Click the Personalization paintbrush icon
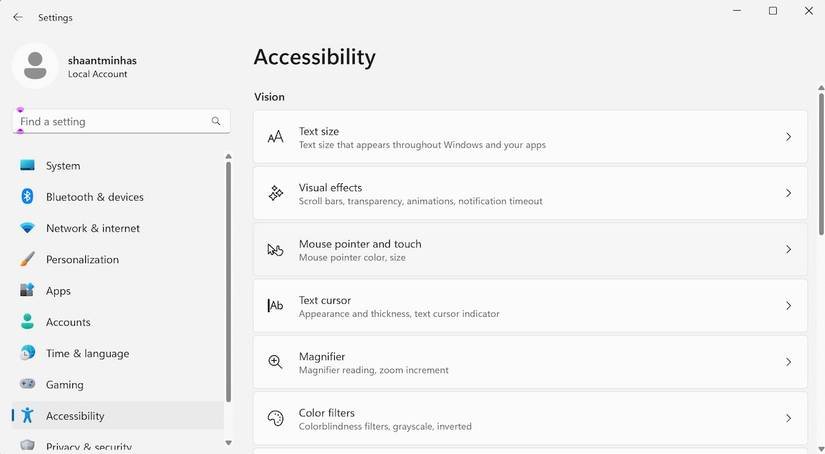This screenshot has width=825, height=454. [28, 259]
